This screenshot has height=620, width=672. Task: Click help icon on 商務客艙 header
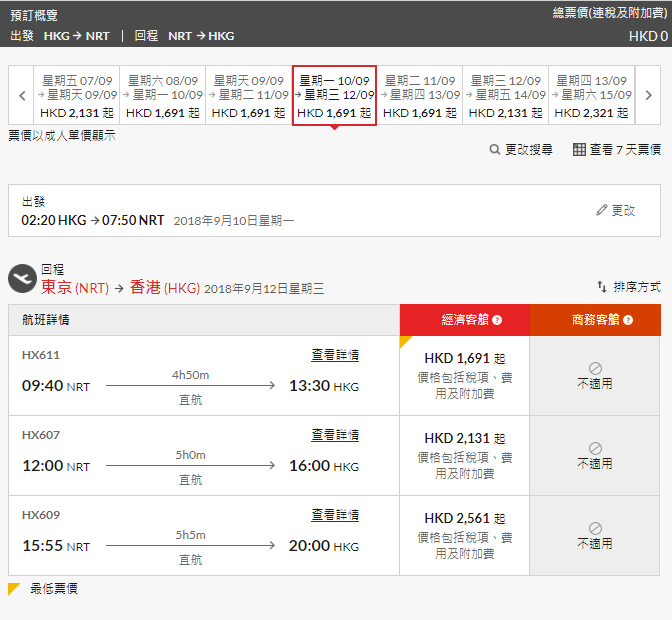coord(628,320)
